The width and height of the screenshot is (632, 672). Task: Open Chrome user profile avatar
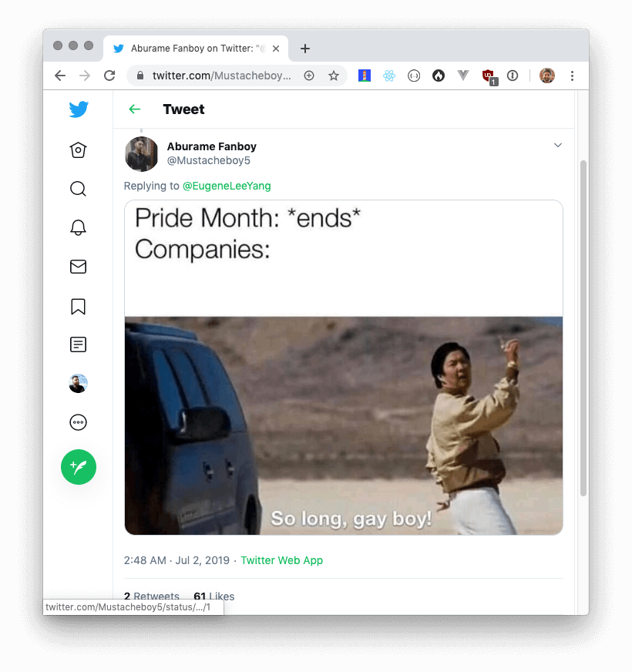[547, 76]
